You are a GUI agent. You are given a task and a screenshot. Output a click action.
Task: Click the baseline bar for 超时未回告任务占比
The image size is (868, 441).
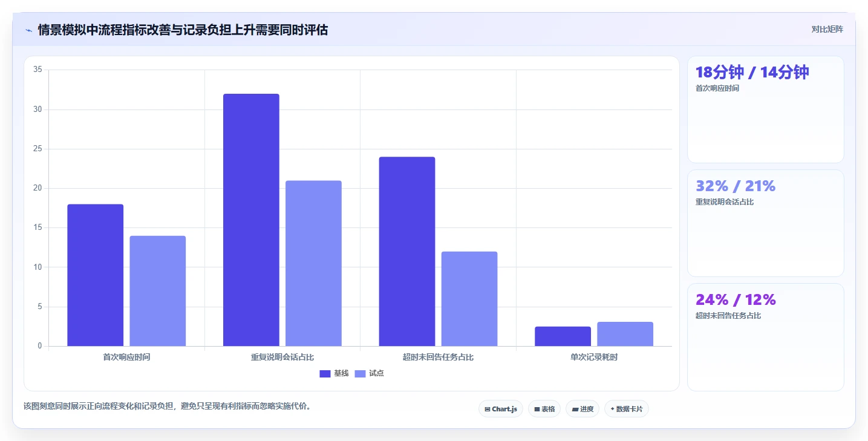click(x=407, y=252)
